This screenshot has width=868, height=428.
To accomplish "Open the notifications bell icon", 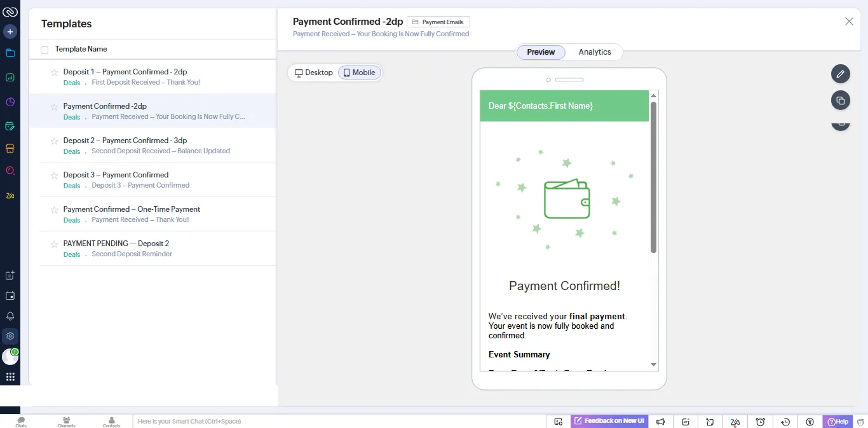I will point(10,316).
